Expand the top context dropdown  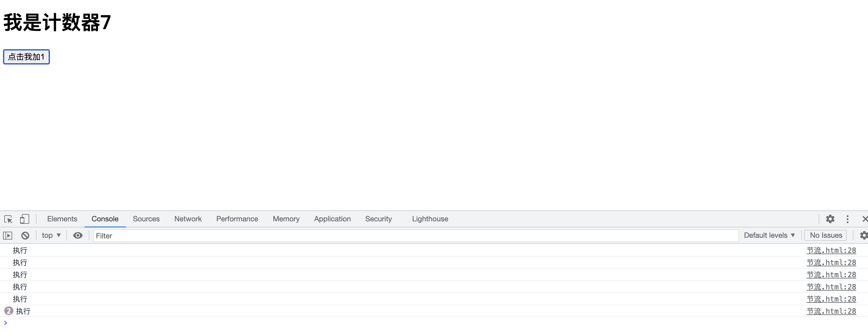(x=51, y=235)
